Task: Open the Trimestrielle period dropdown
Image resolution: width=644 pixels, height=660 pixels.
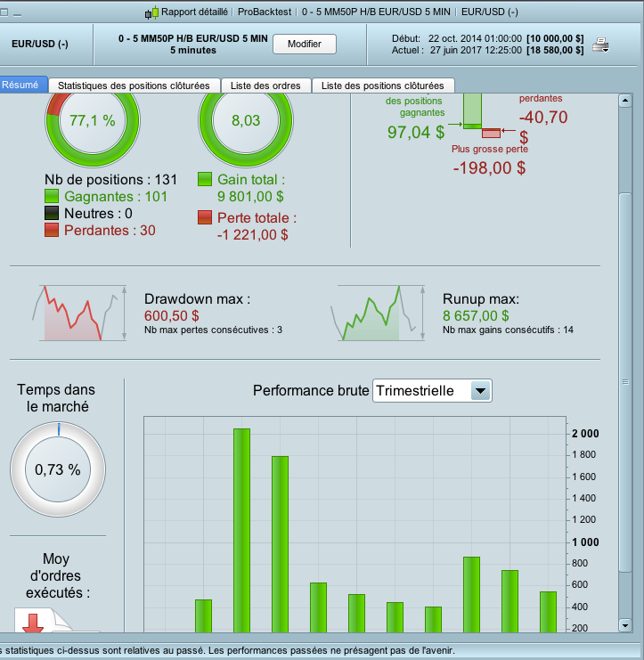Action: point(432,391)
